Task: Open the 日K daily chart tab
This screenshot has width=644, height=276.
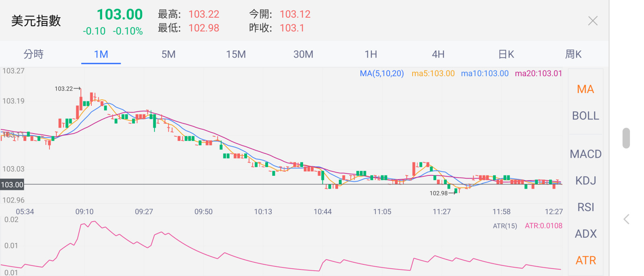Action: 506,54
